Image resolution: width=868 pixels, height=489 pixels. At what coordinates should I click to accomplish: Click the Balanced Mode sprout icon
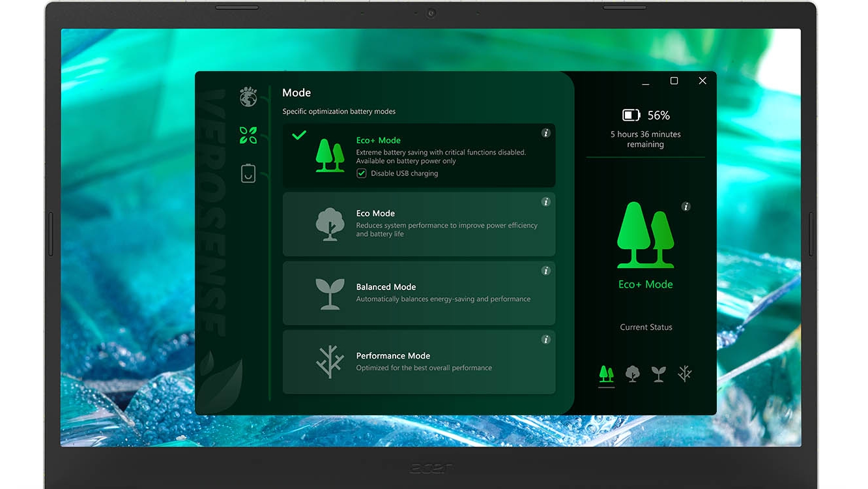tap(330, 293)
